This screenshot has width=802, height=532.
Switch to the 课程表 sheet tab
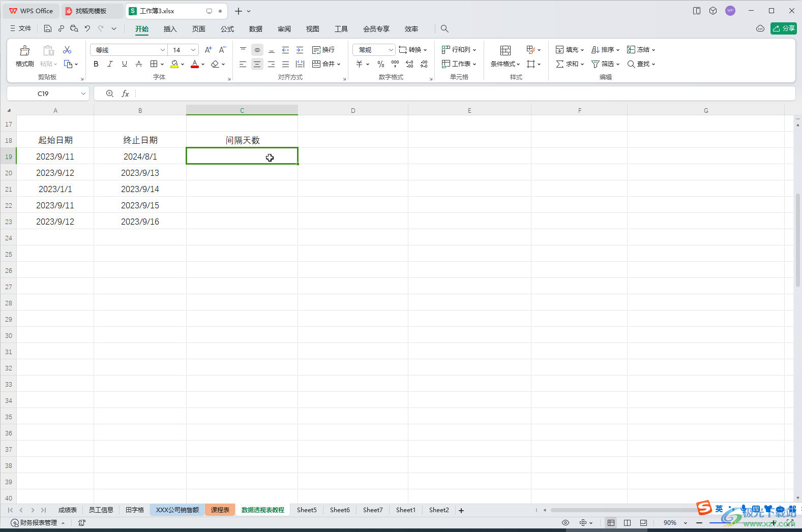click(220, 510)
